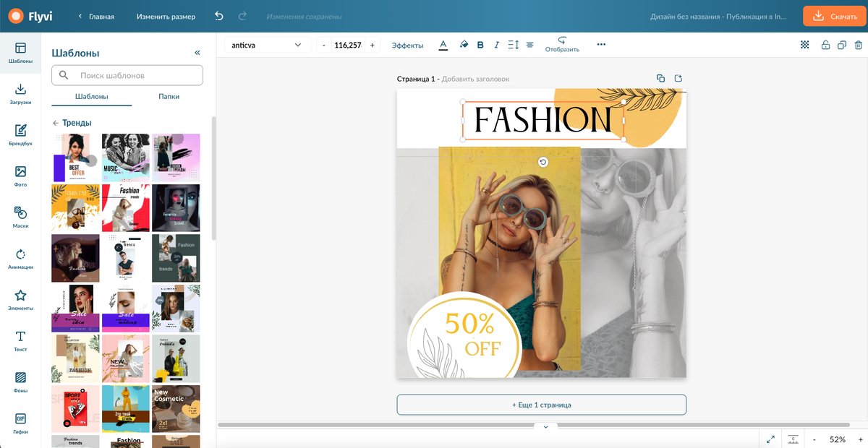
Task: Open line spacing settings
Action: click(514, 45)
